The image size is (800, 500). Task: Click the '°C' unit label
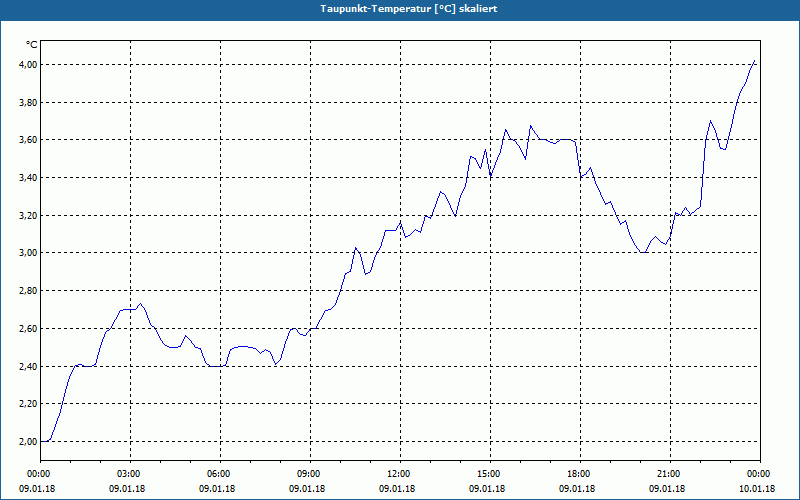(32, 45)
